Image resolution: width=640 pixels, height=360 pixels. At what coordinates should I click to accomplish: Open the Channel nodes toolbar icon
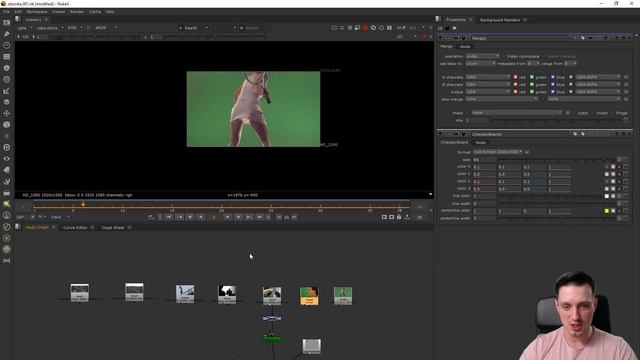tap(7, 57)
